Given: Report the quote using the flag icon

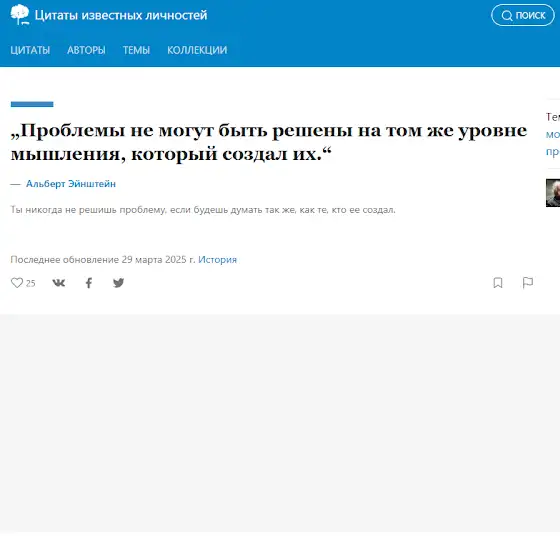Looking at the screenshot, I should click(x=528, y=282).
